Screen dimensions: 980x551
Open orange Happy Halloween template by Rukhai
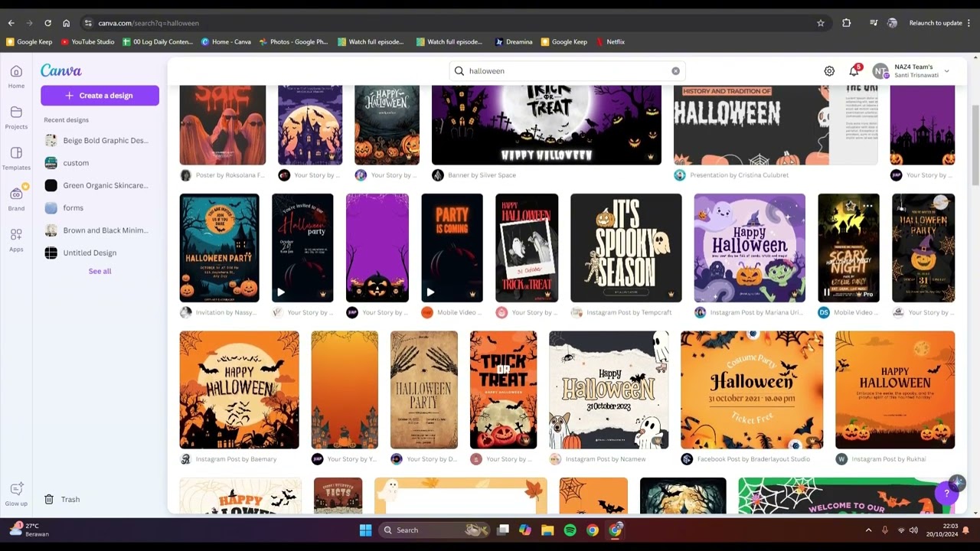tap(895, 390)
